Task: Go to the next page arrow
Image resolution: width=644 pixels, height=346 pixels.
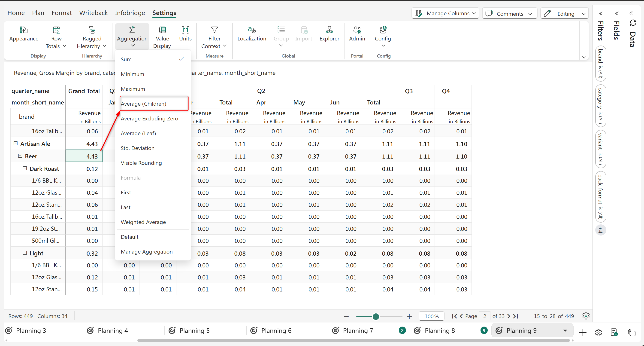Action: click(508, 316)
